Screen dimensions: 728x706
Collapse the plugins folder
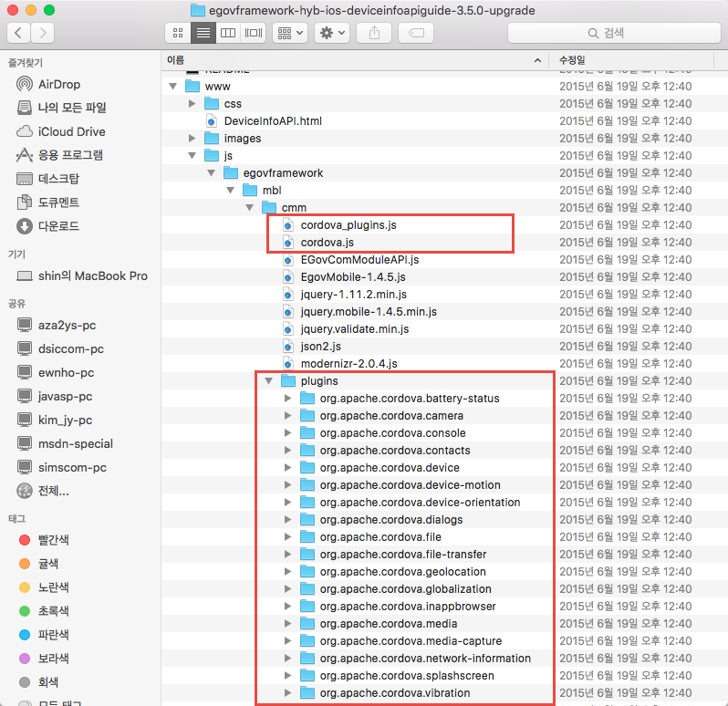coord(269,381)
